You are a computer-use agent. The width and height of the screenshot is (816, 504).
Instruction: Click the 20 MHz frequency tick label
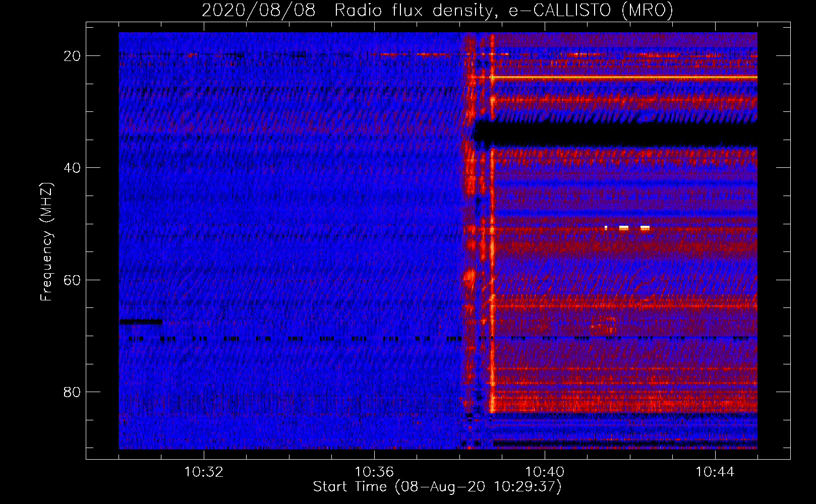tap(72, 56)
